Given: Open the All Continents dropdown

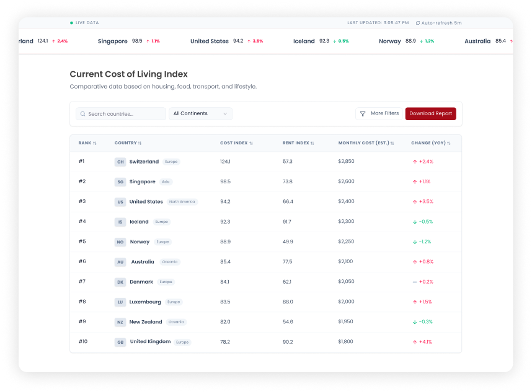Looking at the screenshot, I should pos(200,114).
